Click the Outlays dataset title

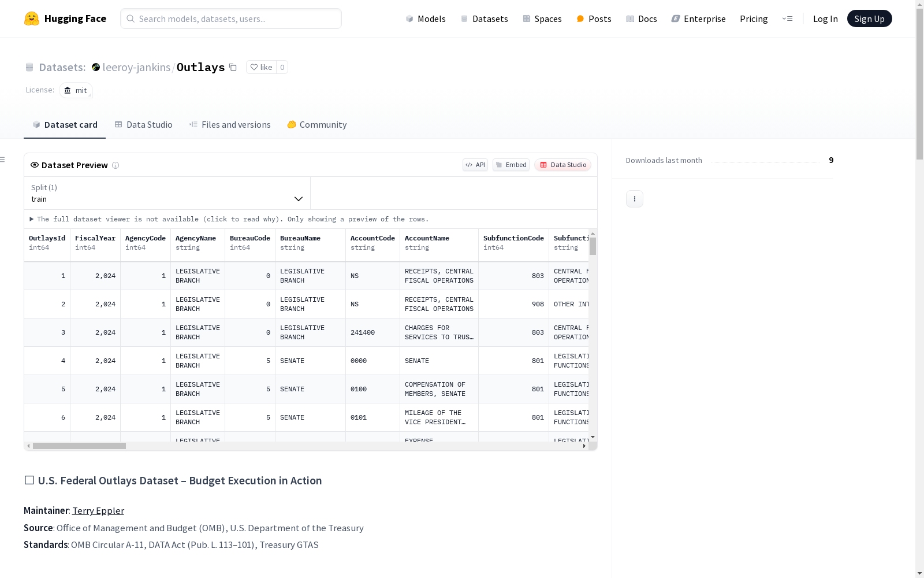tap(200, 67)
